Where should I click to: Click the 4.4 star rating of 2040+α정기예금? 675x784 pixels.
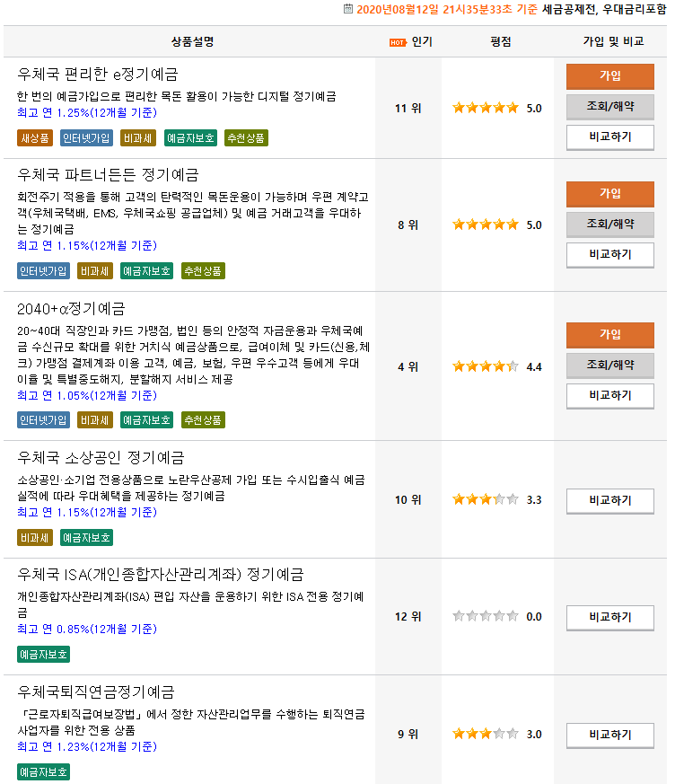point(485,367)
